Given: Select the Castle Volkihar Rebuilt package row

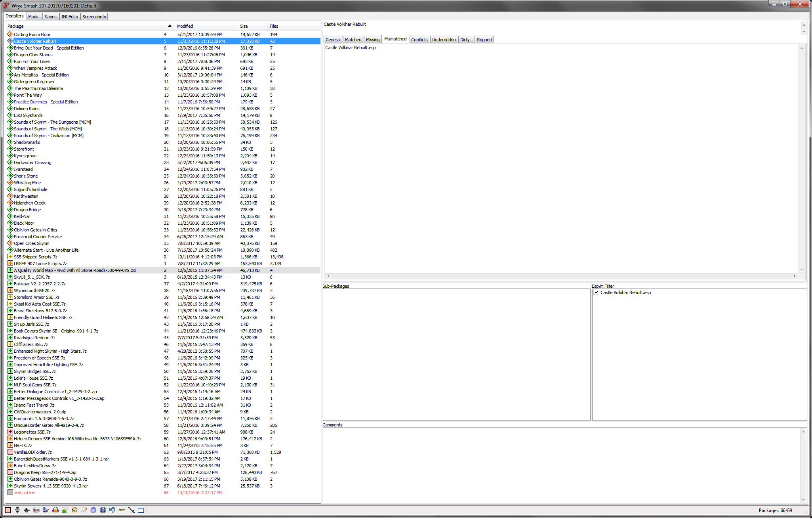Looking at the screenshot, I should point(163,41).
